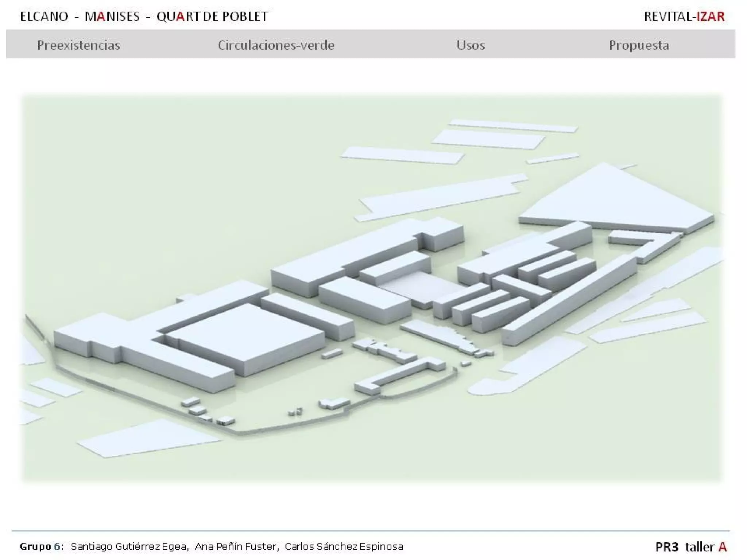The height and width of the screenshot is (560, 747).
Task: Click the PR3 taller A label
Action: pyautogui.click(x=690, y=547)
